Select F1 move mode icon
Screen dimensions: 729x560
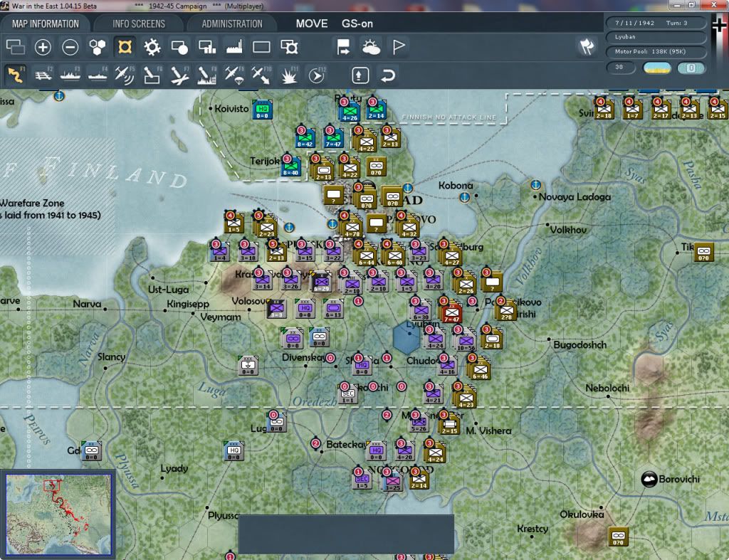click(16, 75)
